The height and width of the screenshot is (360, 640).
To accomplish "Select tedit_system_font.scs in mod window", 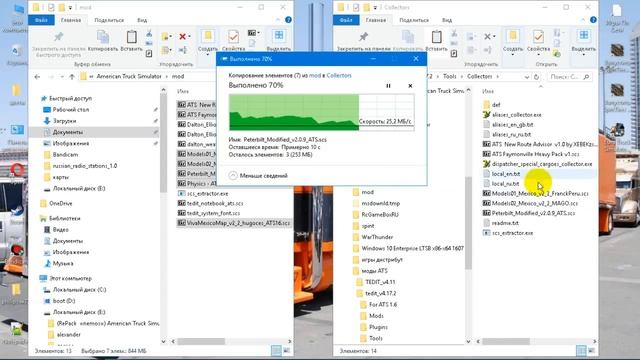I will (x=213, y=213).
